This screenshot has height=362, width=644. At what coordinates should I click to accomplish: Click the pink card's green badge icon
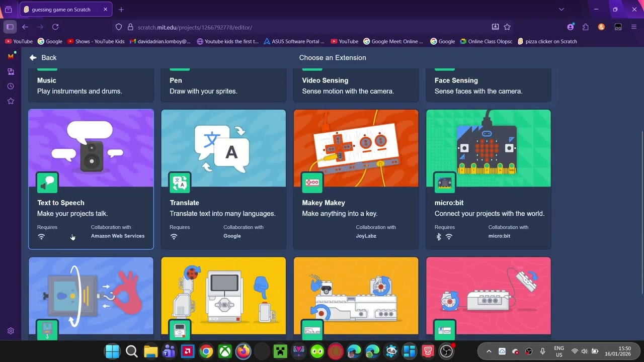tap(445, 330)
